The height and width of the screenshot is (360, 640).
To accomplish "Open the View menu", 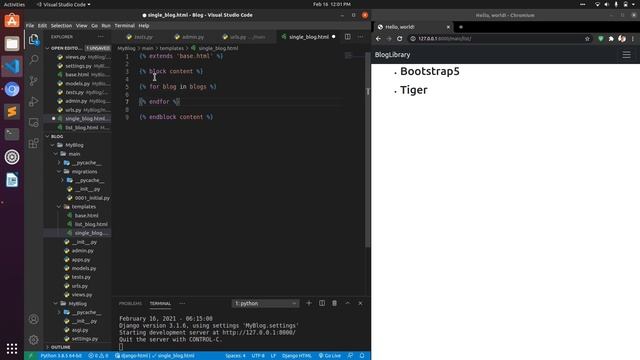I will [82, 25].
